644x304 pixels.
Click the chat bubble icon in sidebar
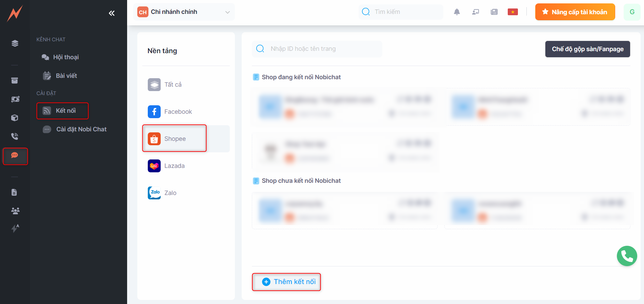[x=15, y=155]
